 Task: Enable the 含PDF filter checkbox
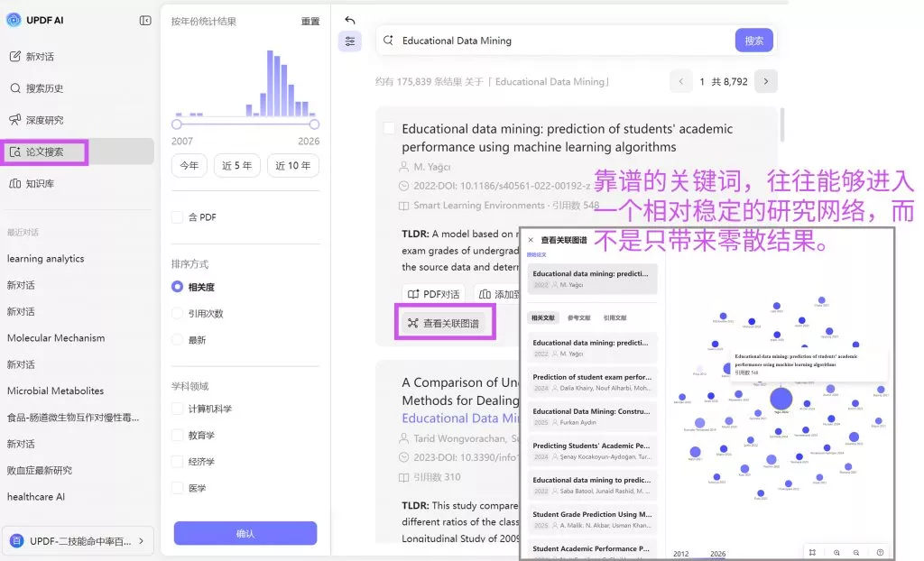[179, 216]
